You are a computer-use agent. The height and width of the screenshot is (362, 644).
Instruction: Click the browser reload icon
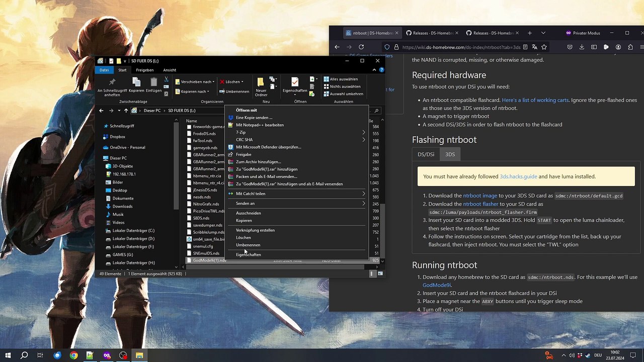tap(361, 47)
